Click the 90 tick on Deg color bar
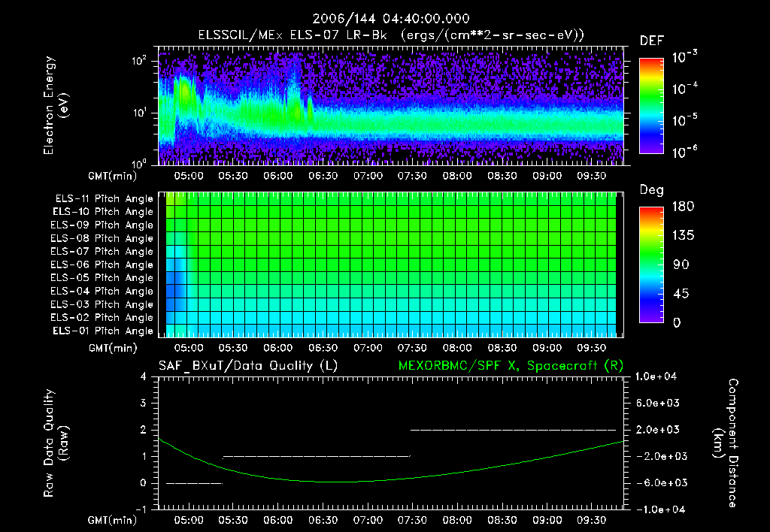This screenshot has height=532, width=770. [x=681, y=265]
